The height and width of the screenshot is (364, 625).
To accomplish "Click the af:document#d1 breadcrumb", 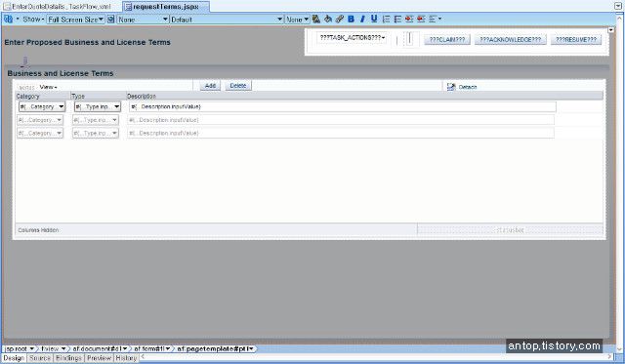I will (100, 348).
